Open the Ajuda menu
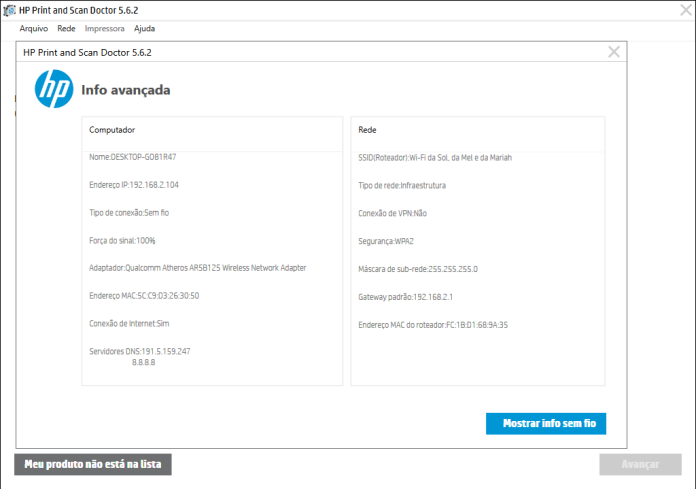Image resolution: width=696 pixels, height=489 pixels. coord(144,28)
